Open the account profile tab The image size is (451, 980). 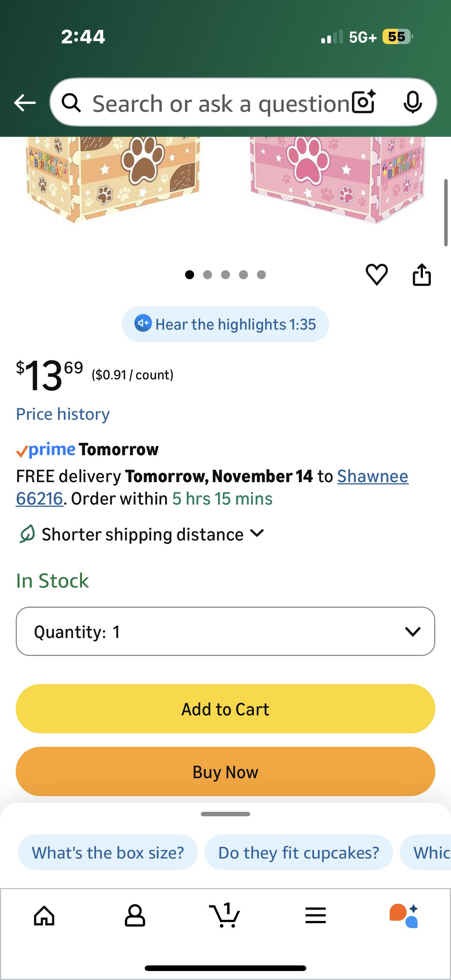click(135, 915)
